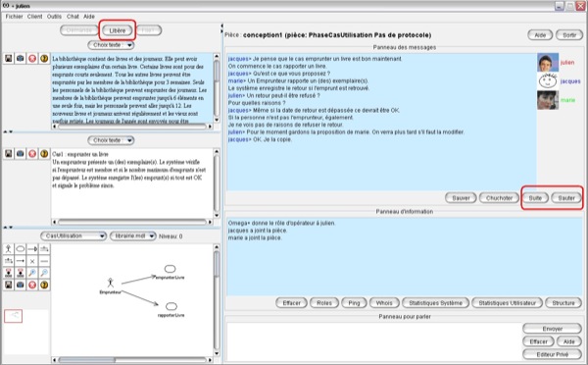Click the Chuchoter button under messages panel
Viewport: 588px width, 365px height.
(499, 198)
